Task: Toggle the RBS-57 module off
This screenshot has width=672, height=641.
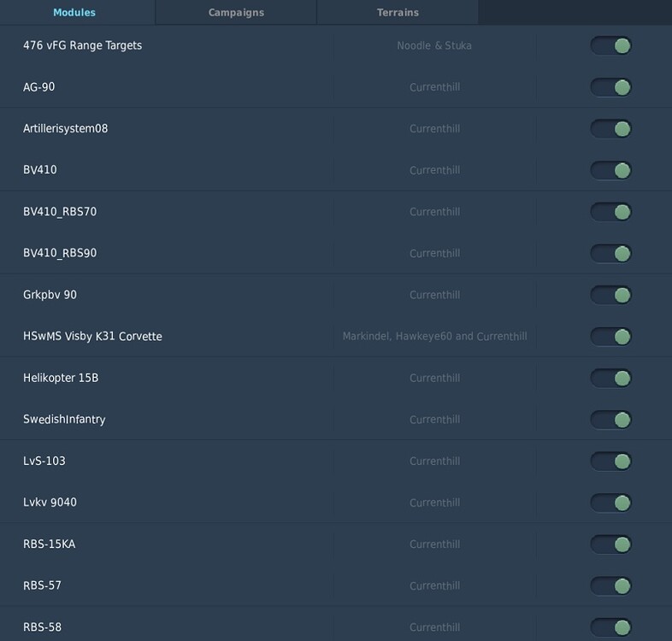Action: [610, 586]
